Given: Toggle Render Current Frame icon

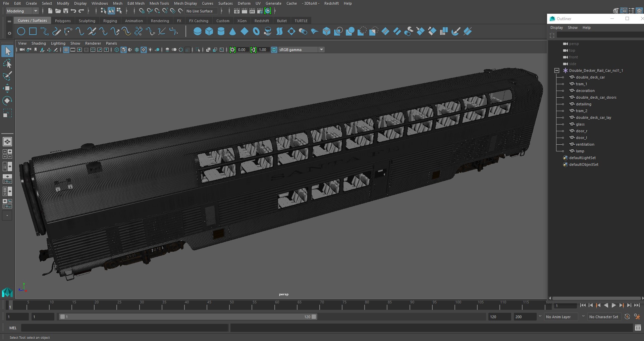Looking at the screenshot, I should (244, 11).
